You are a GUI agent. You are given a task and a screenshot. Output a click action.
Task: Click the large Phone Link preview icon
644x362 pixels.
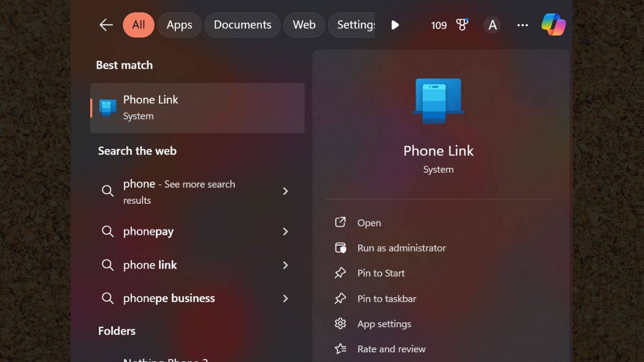tap(438, 101)
